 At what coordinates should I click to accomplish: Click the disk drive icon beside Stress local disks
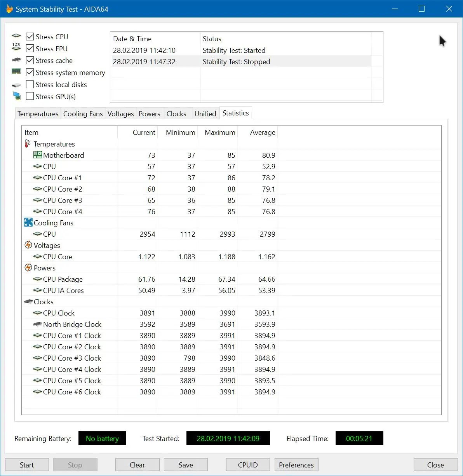(x=16, y=85)
